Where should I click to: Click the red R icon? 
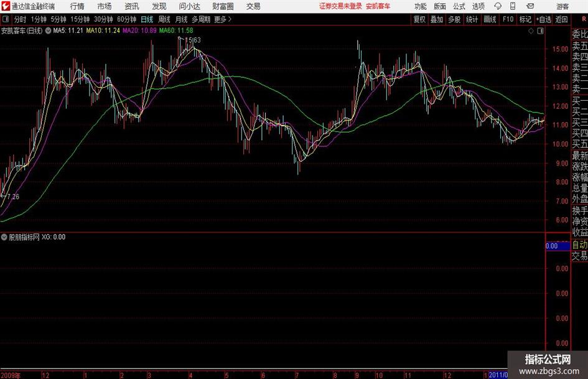[x=584, y=19]
